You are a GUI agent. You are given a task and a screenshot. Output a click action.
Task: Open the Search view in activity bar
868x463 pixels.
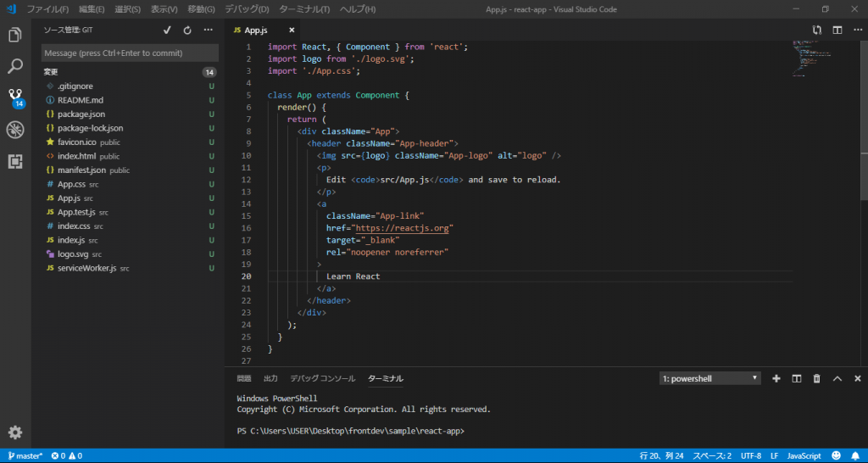pyautogui.click(x=15, y=67)
